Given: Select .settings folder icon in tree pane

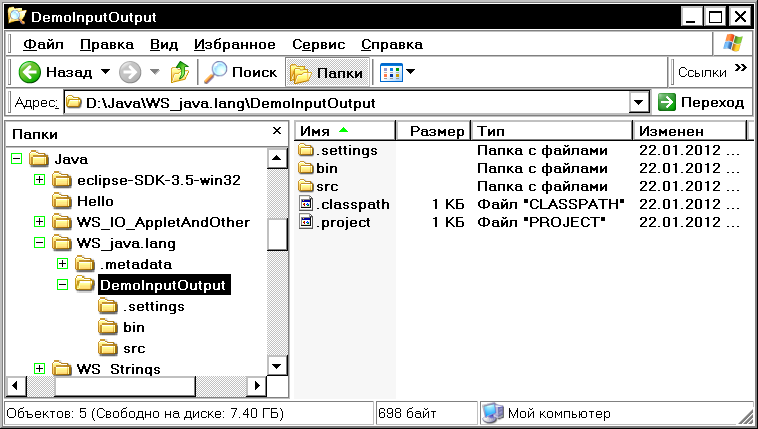Looking at the screenshot, I should click(x=107, y=306).
